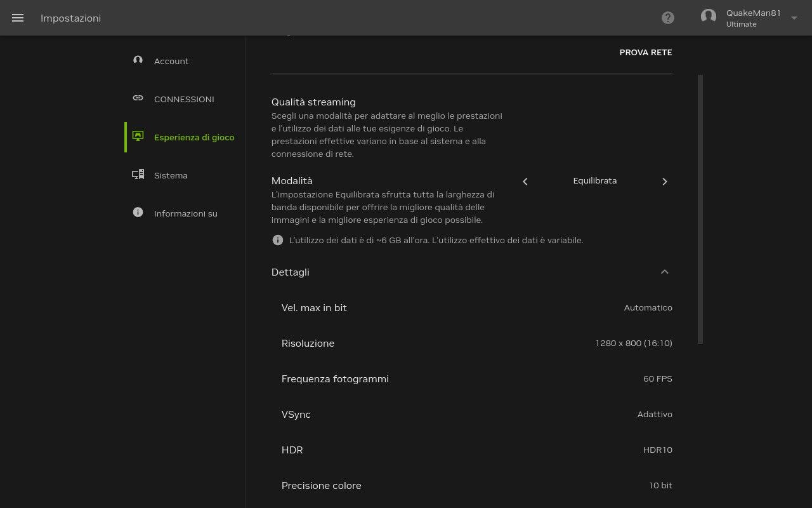The width and height of the screenshot is (812, 508).
Task: Open the Risoluzione 1280 x 800 setting
Action: pos(634,343)
